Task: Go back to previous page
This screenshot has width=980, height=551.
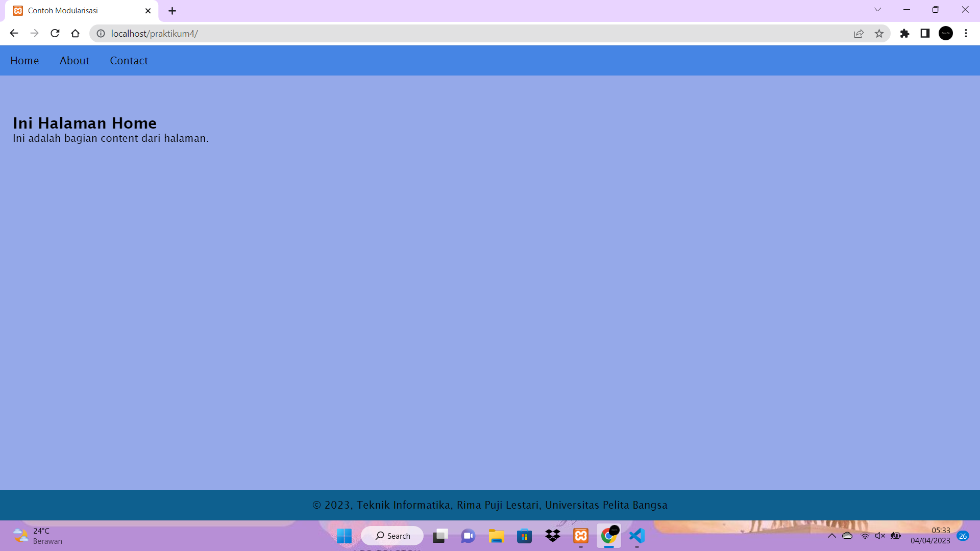Action: coord(14,34)
